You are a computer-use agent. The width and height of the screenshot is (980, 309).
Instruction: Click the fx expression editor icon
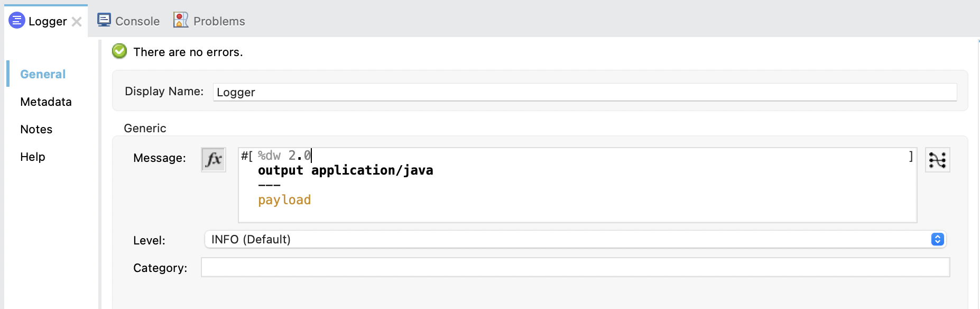(x=213, y=158)
